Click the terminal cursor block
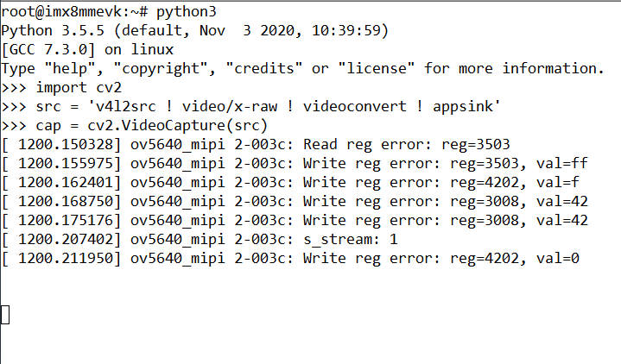621x364 pixels. pos(5,315)
